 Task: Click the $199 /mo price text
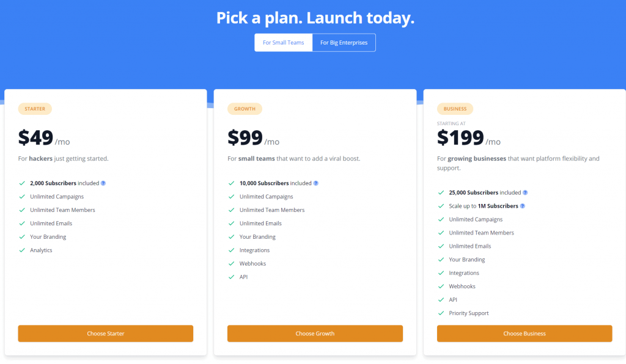(469, 138)
